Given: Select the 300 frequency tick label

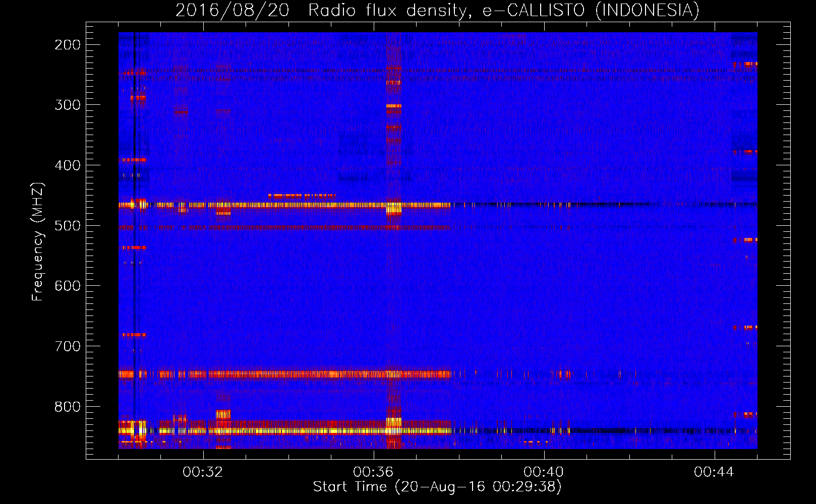Looking at the screenshot, I should pos(68,105).
